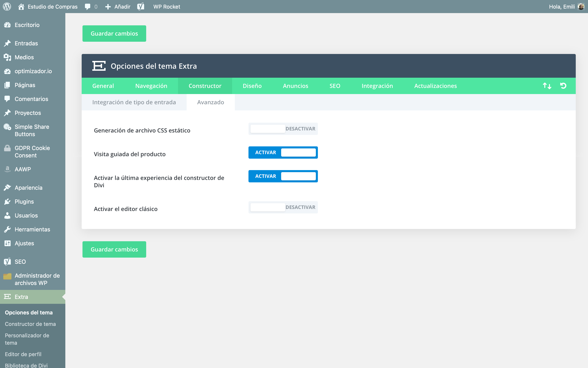This screenshot has height=368, width=588.
Task: Open Opciones del tema submenu link
Action: (x=29, y=313)
